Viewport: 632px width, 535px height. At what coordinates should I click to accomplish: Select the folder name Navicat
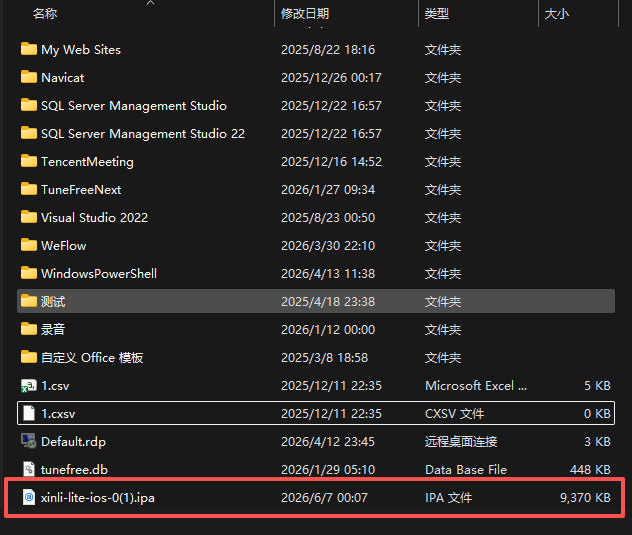pyautogui.click(x=62, y=77)
